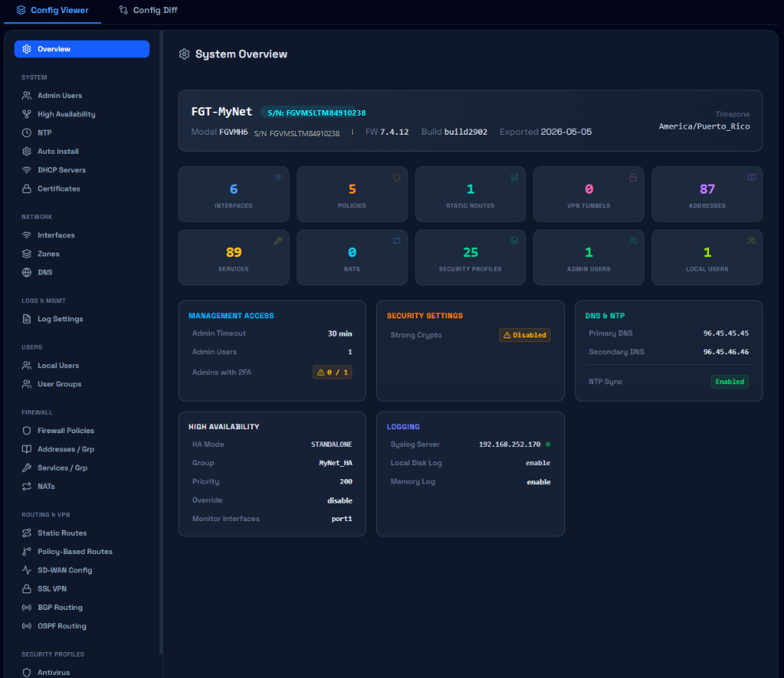Click the NTP Sync Enabled badge
Image resolution: width=784 pixels, height=678 pixels.
[730, 382]
